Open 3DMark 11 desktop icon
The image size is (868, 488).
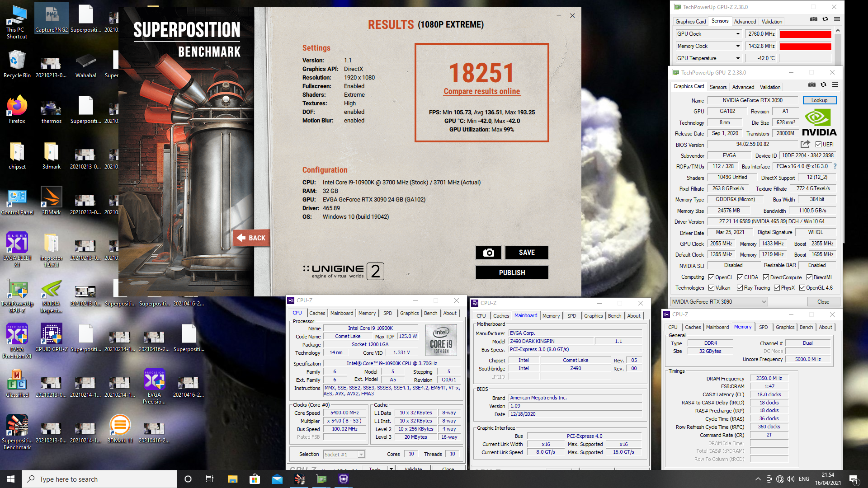click(x=120, y=429)
